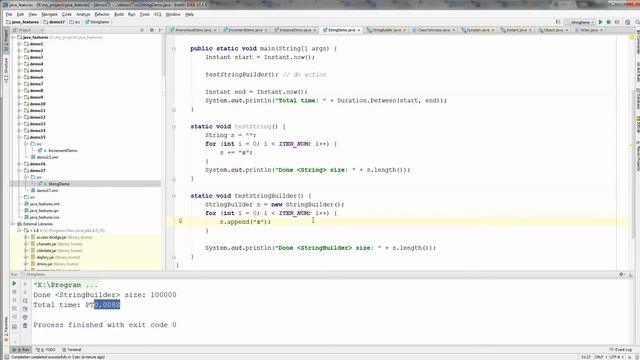This screenshot has width=640, height=360.
Task: Click the Structure side tool window tab
Action: 6,70
